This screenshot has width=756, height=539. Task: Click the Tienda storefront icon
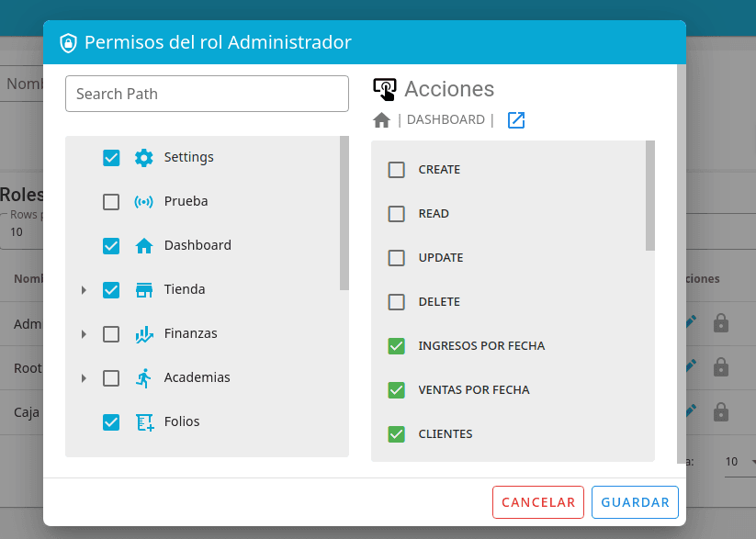pyautogui.click(x=143, y=290)
